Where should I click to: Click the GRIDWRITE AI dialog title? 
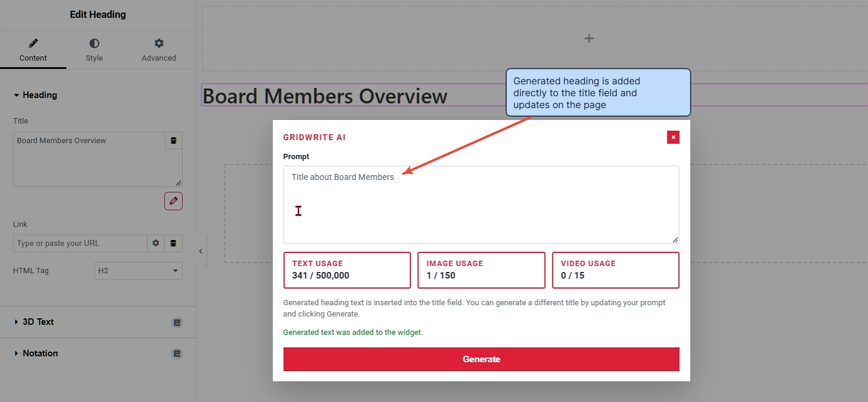tap(314, 138)
